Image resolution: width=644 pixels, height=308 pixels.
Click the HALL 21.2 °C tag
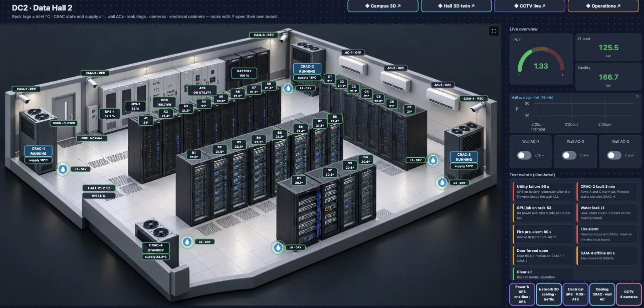[x=99, y=188]
